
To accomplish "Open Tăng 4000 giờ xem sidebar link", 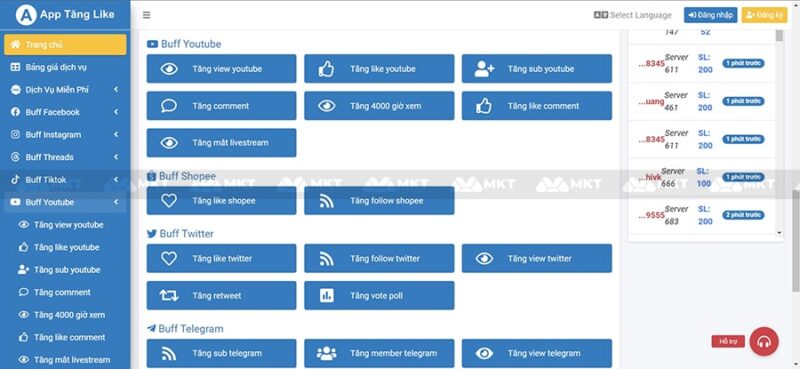I will tap(69, 315).
